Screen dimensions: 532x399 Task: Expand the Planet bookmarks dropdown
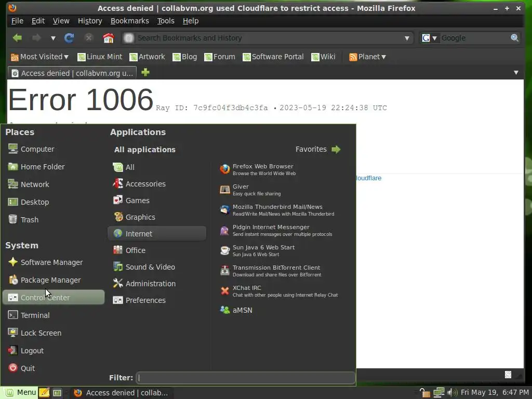tap(368, 57)
